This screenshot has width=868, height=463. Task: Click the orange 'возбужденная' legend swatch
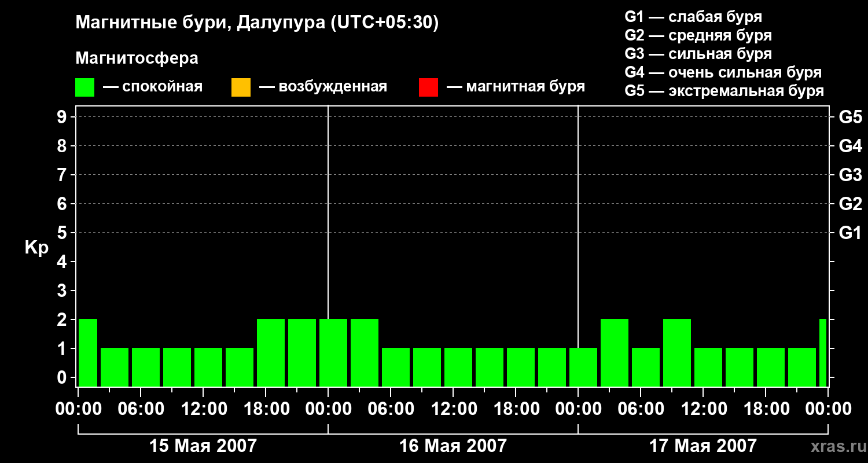pos(241,87)
